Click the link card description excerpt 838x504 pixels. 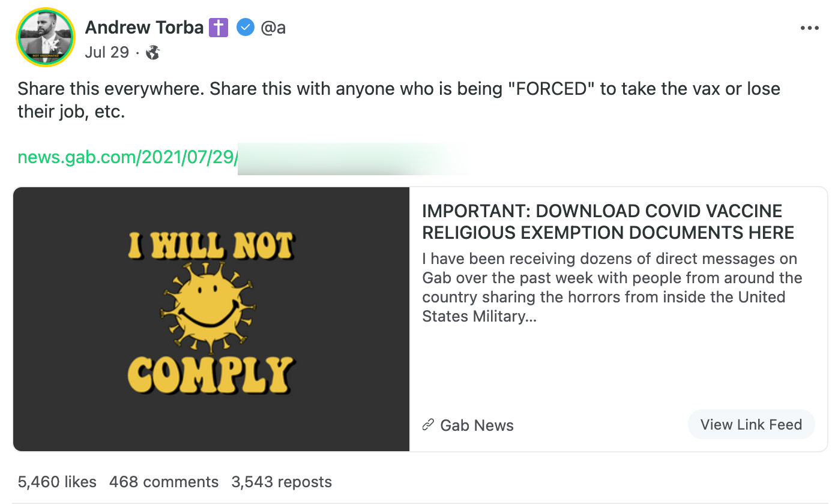612,288
